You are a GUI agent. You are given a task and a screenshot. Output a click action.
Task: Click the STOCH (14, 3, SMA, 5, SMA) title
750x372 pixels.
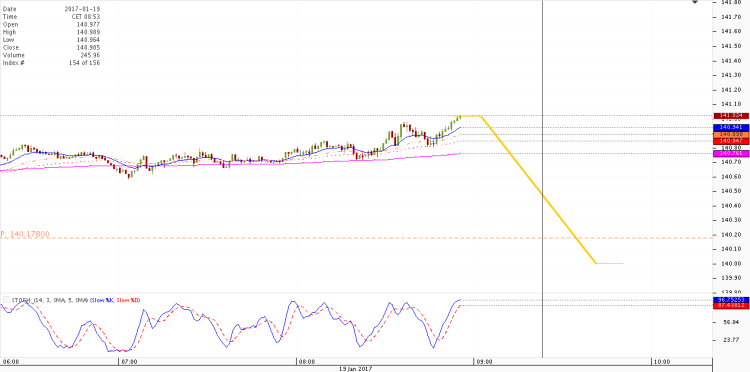49,300
